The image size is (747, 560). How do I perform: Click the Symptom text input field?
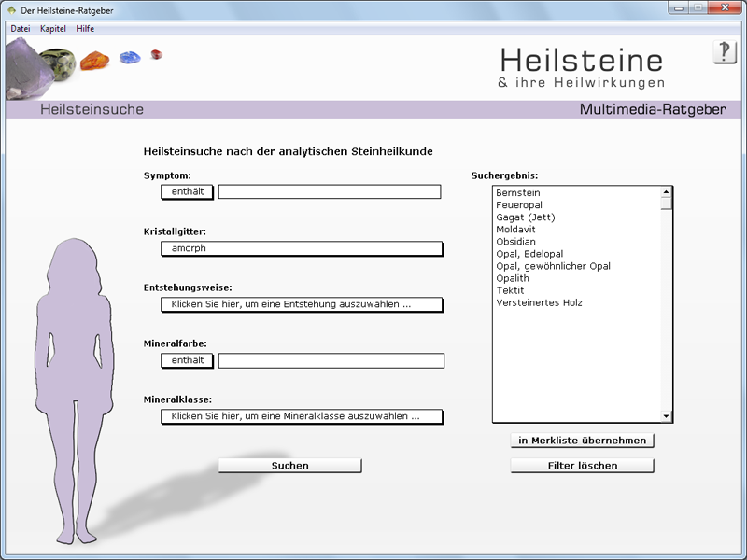(329, 191)
